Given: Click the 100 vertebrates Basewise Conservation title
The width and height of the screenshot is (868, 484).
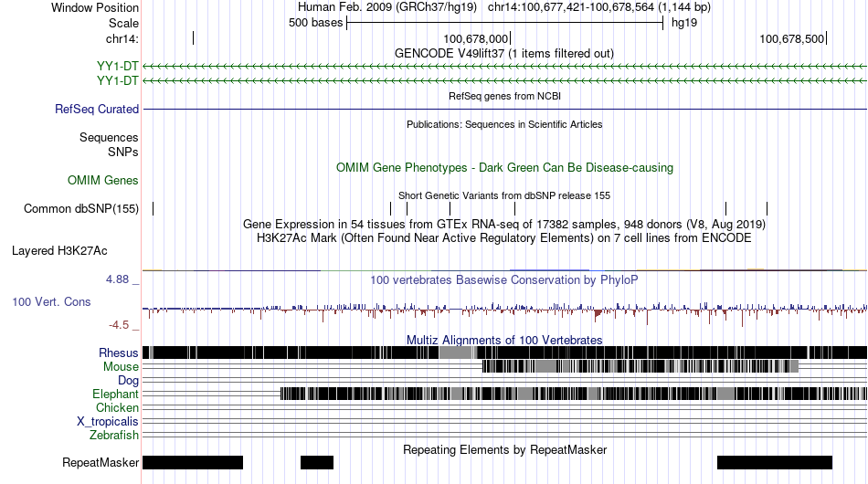Looking at the screenshot, I should (x=504, y=279).
